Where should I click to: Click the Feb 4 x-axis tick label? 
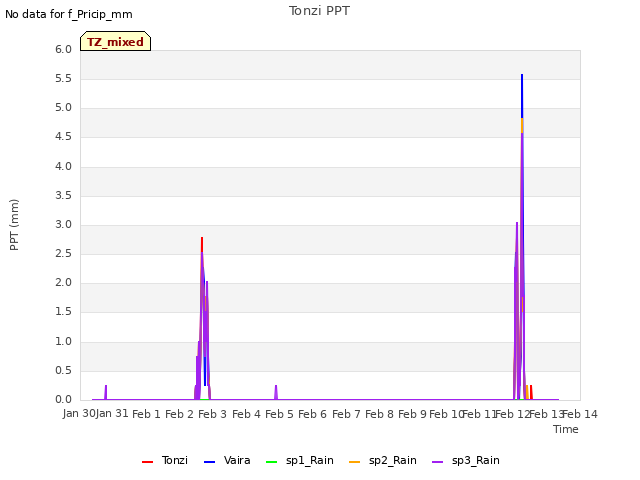(x=246, y=414)
